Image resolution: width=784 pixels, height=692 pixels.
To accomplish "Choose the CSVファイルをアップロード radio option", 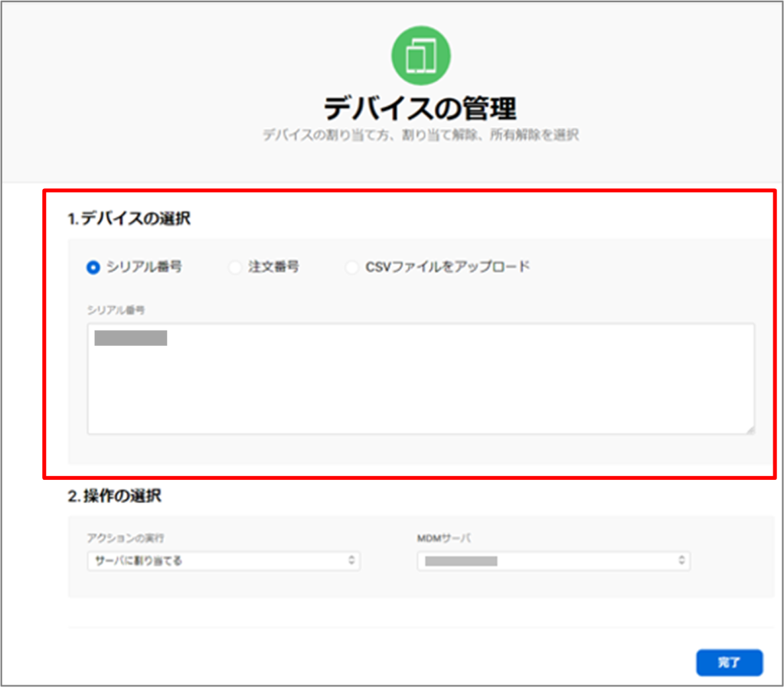I will pos(351,267).
